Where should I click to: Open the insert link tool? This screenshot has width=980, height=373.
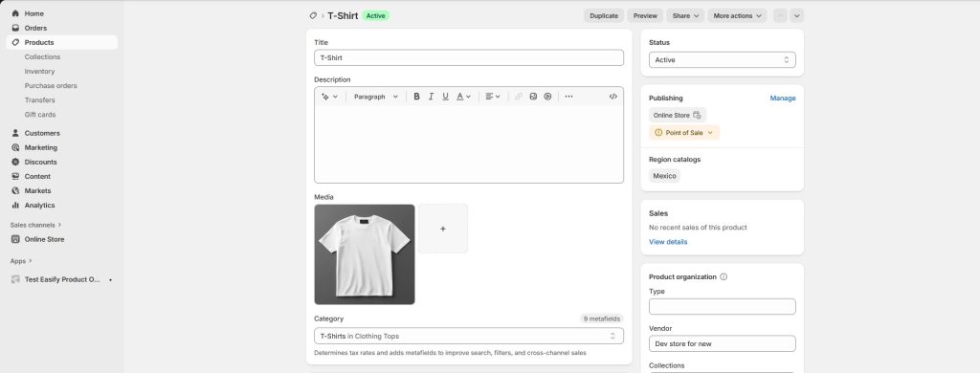pos(519,97)
